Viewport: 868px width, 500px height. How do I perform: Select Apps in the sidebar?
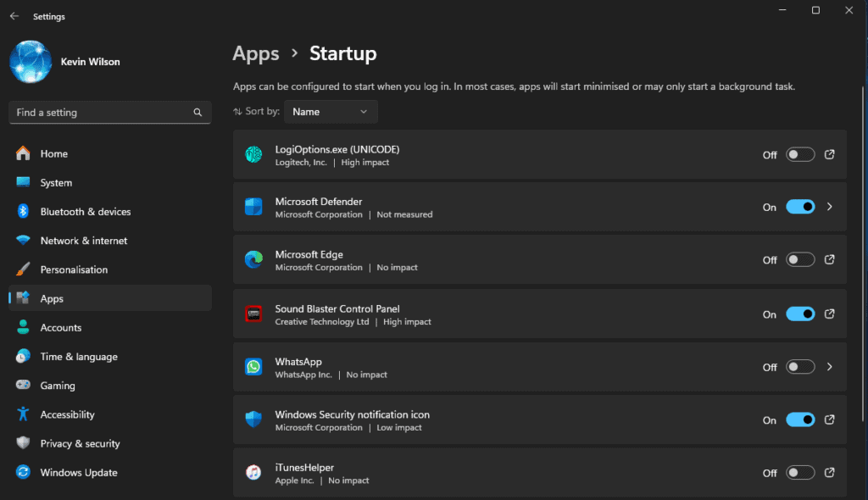[x=110, y=298]
